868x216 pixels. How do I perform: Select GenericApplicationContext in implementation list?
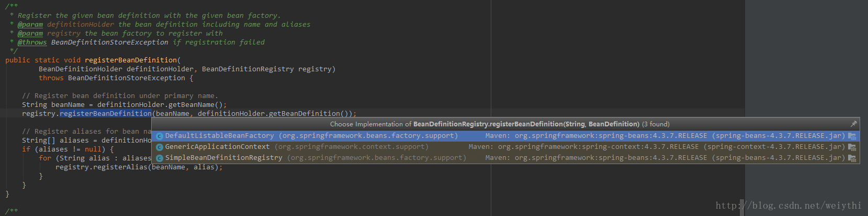(x=505, y=147)
